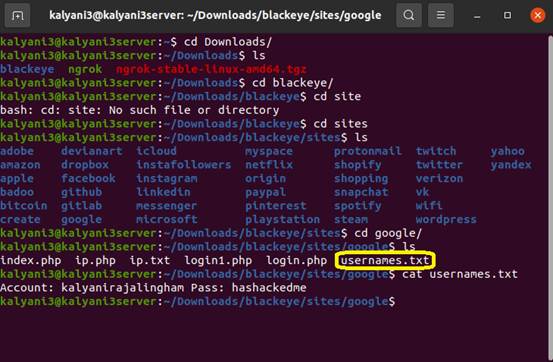Click the 'badoo' directory name
This screenshot has width=553, height=362.
17,192
